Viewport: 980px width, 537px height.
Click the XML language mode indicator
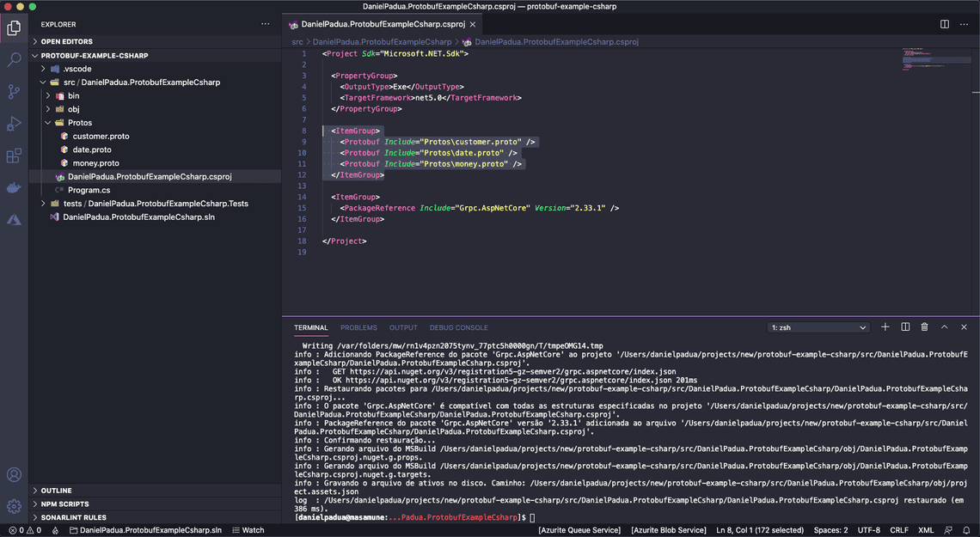pos(926,530)
